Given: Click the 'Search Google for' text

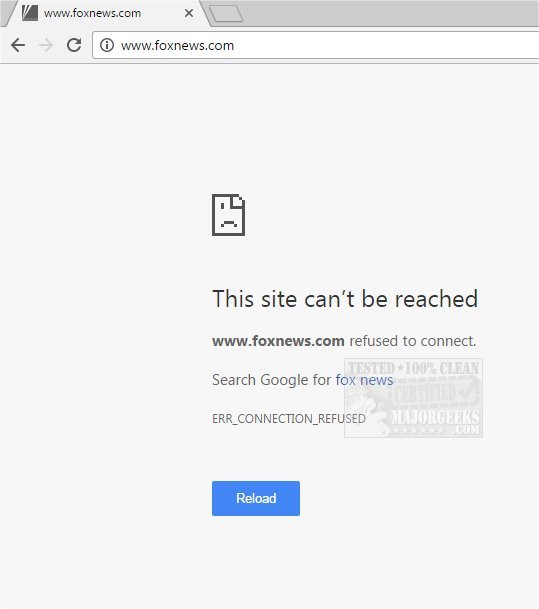Looking at the screenshot, I should pyautogui.click(x=271, y=379).
